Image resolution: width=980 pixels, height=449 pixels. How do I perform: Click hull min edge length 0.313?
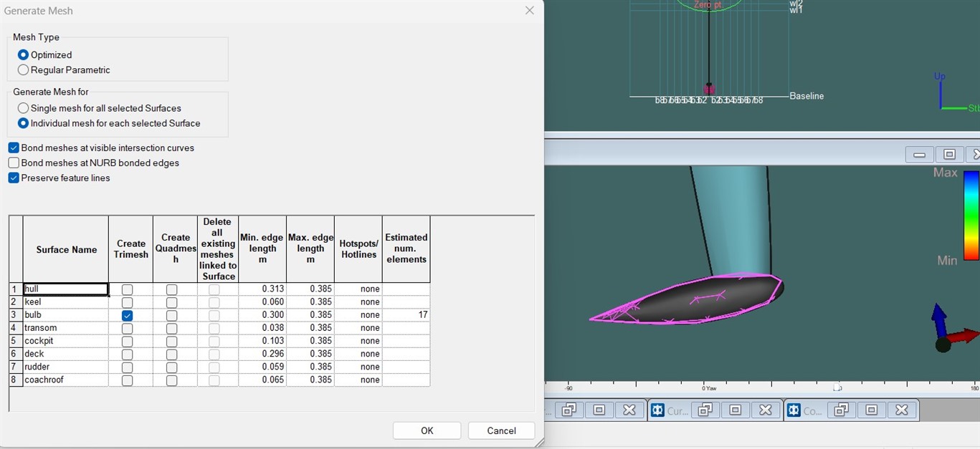[x=262, y=289]
